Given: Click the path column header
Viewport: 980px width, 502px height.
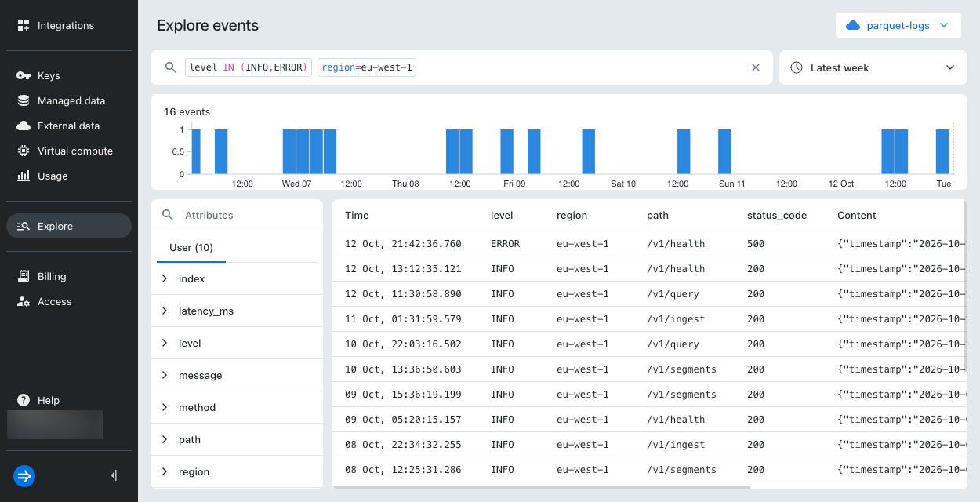Looking at the screenshot, I should tap(658, 215).
